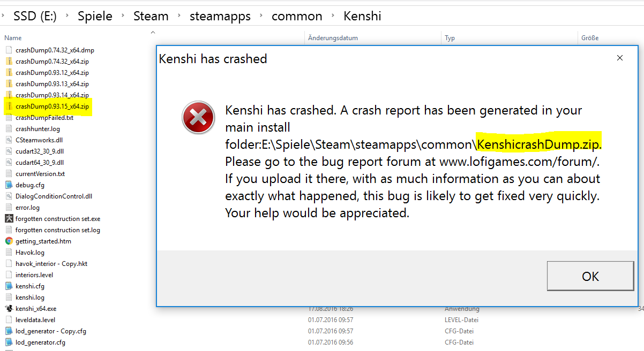Click OK in the Kenshi crash dialog
The image size is (644, 351).
(590, 276)
